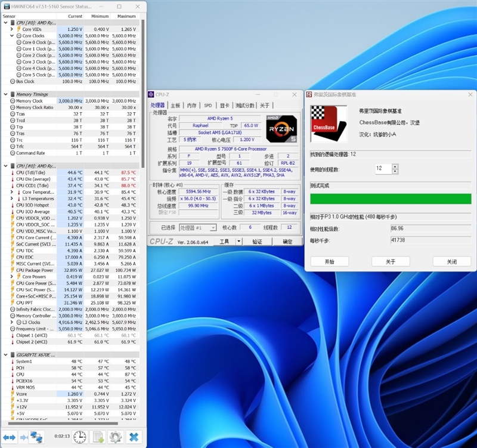Click the Current column header in HWiNFO

(x=75, y=16)
